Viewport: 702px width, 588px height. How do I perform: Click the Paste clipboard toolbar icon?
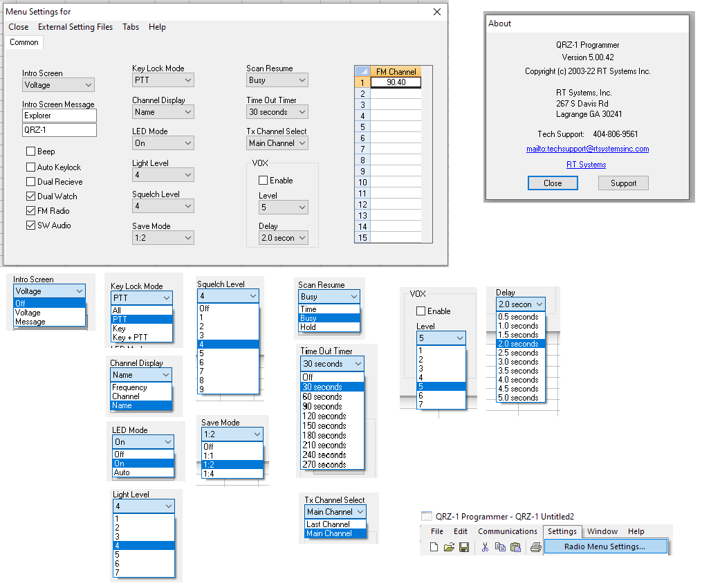point(515,546)
